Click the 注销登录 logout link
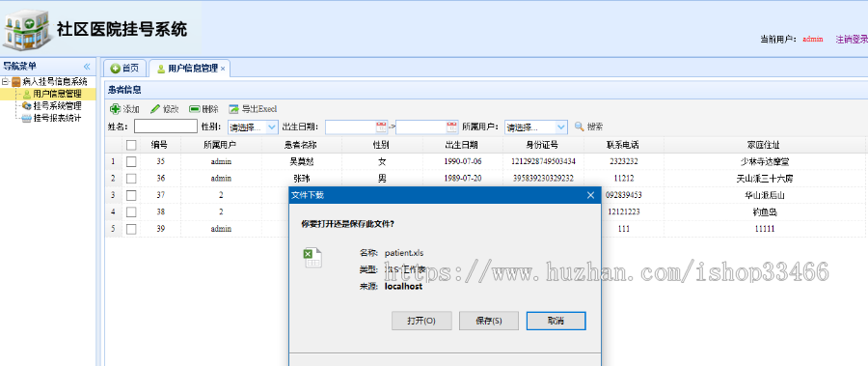This screenshot has height=366, width=868. click(852, 39)
